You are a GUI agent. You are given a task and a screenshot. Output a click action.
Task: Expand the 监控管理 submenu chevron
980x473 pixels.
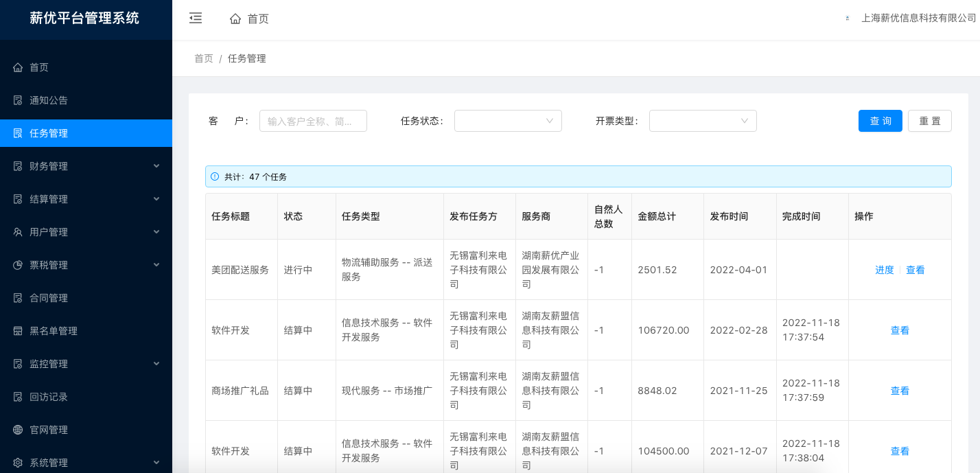point(156,364)
